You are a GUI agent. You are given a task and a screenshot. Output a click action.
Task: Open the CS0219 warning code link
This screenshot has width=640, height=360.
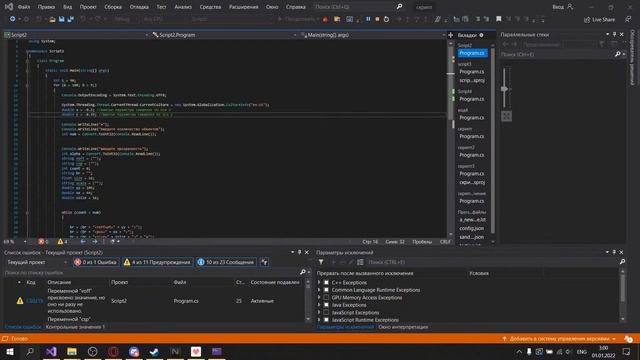pyautogui.click(x=34, y=301)
